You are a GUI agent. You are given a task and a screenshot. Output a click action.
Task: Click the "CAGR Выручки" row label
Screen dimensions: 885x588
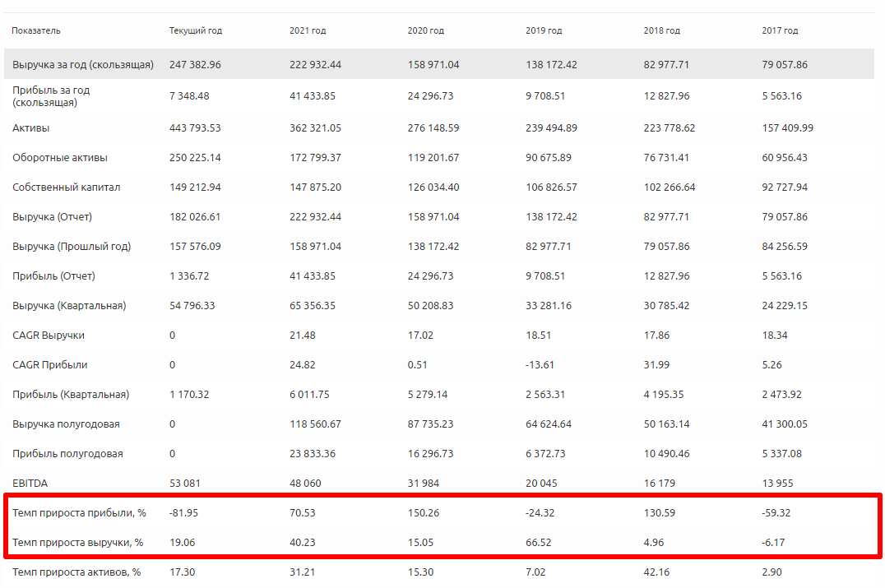49,336
